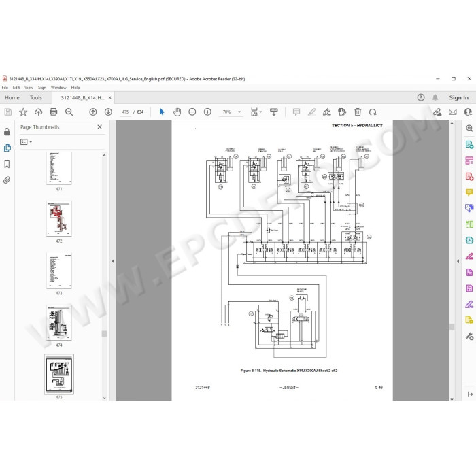Screen dimensions: 476x476
Task: Add a comment note icon
Action: point(296,112)
